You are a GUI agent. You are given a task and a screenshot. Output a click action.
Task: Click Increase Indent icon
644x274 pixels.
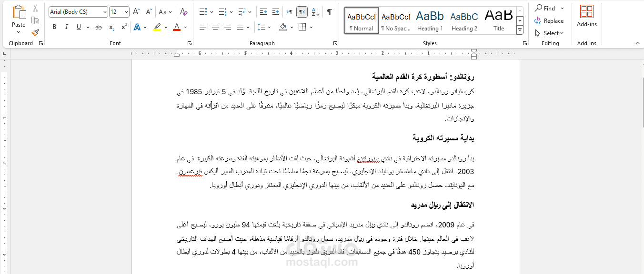point(275,12)
